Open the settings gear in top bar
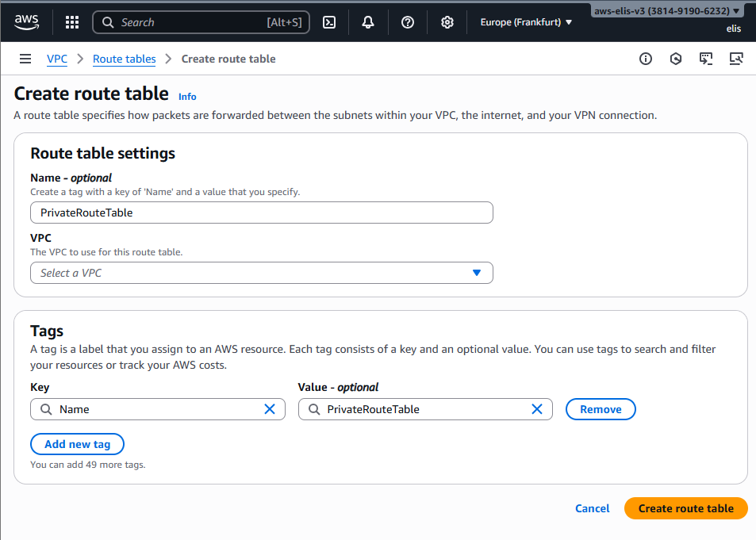The width and height of the screenshot is (756, 540). [x=447, y=22]
